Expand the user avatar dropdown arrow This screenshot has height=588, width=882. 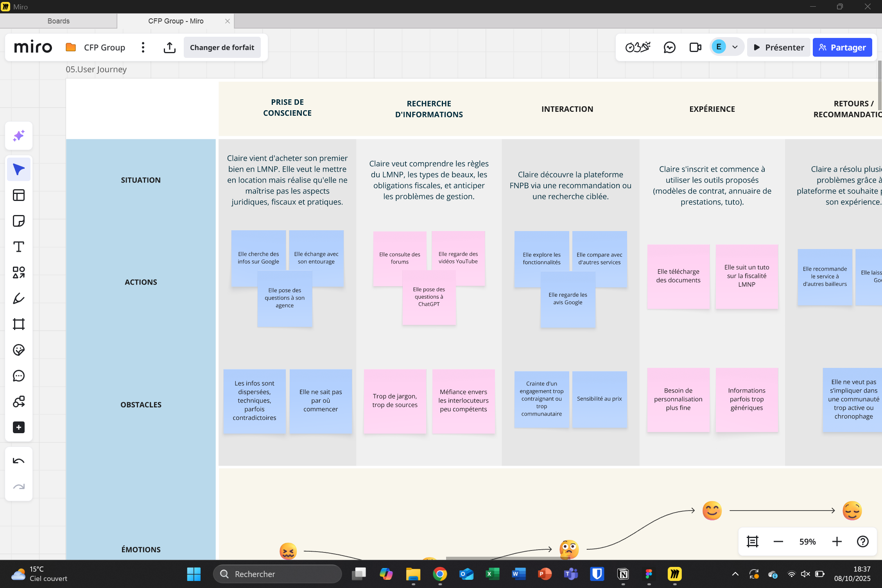tap(735, 47)
